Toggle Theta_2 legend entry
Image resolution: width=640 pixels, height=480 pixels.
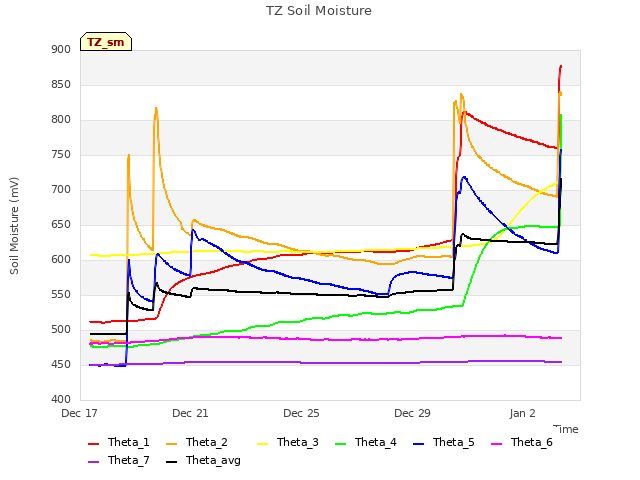pos(197,442)
